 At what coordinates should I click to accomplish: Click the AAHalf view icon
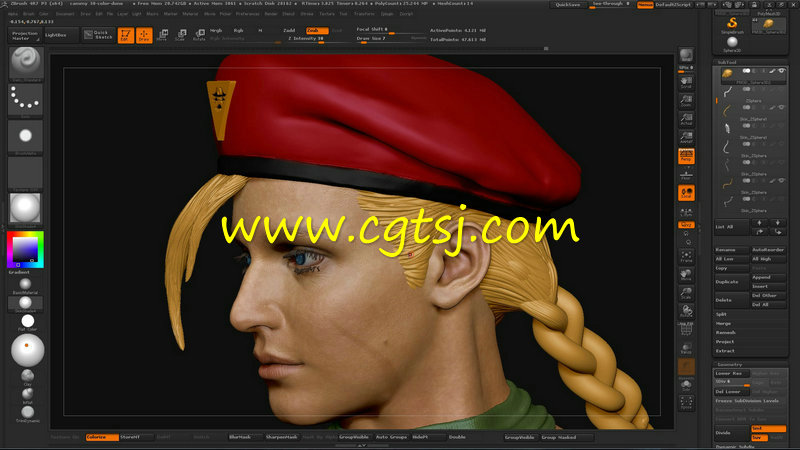[686, 138]
